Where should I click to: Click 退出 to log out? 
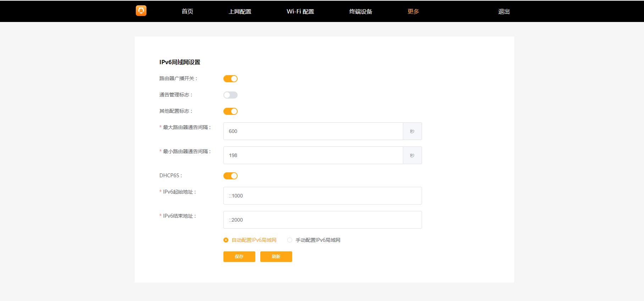point(504,11)
